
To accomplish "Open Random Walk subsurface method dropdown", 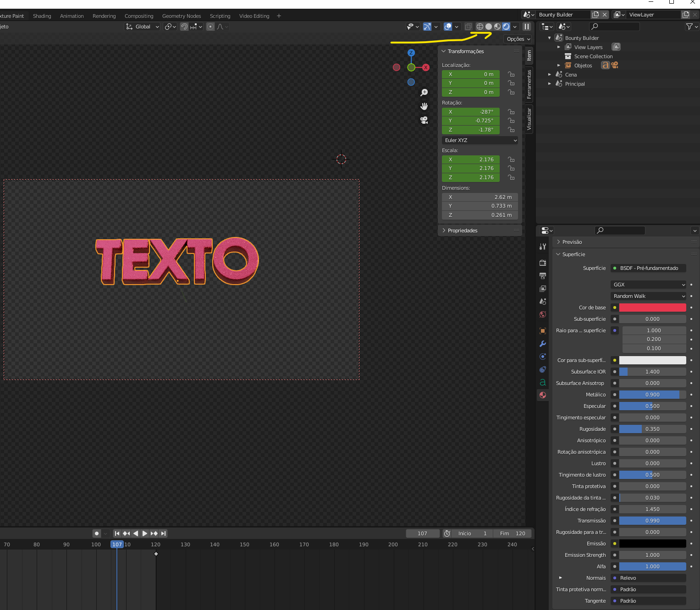I will tap(648, 296).
